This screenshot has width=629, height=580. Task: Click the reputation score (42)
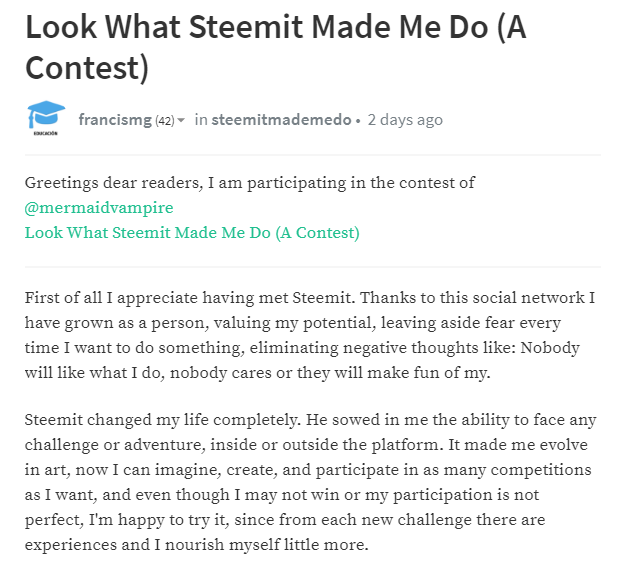[165, 120]
